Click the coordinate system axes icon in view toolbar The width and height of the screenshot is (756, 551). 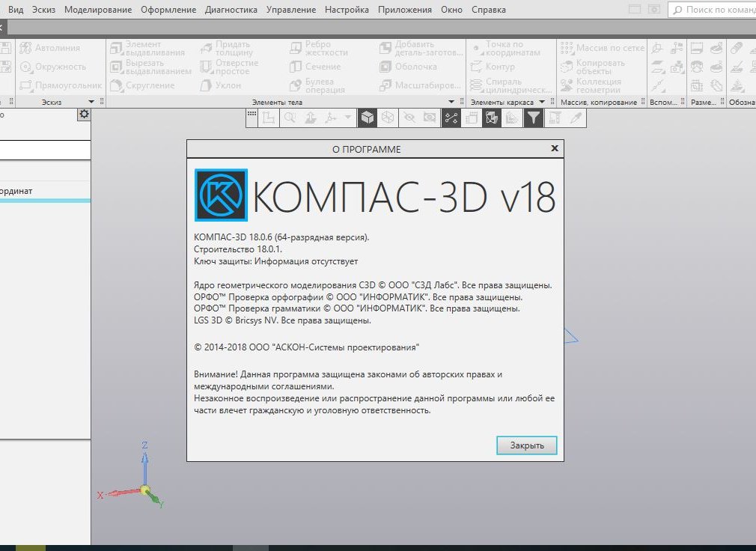(x=332, y=118)
